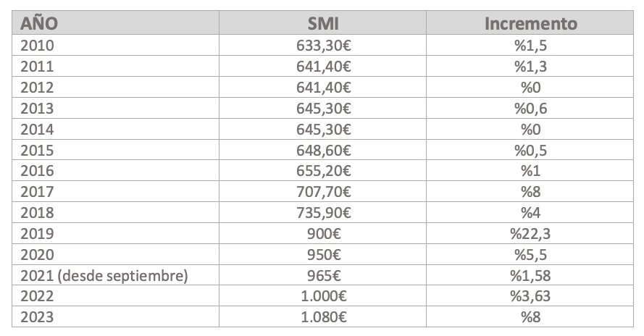The image size is (644, 336).
Task: Click the SMI column header
Action: (x=323, y=22)
